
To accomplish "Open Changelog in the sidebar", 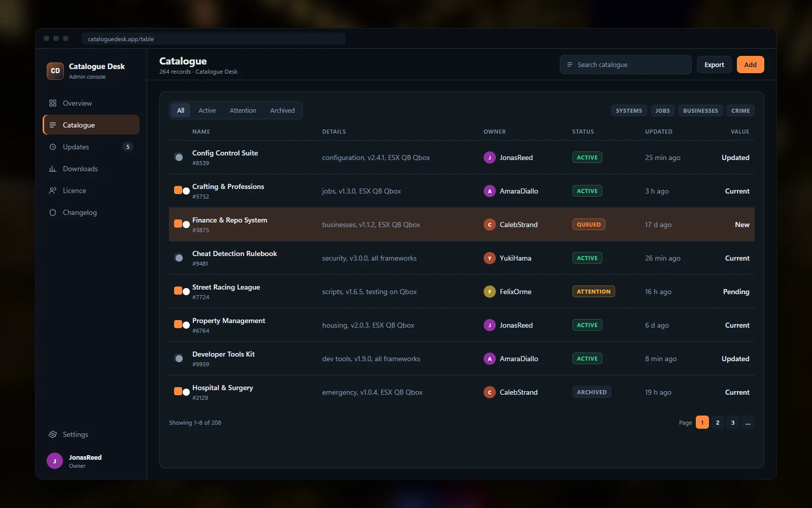I will (x=91, y=212).
